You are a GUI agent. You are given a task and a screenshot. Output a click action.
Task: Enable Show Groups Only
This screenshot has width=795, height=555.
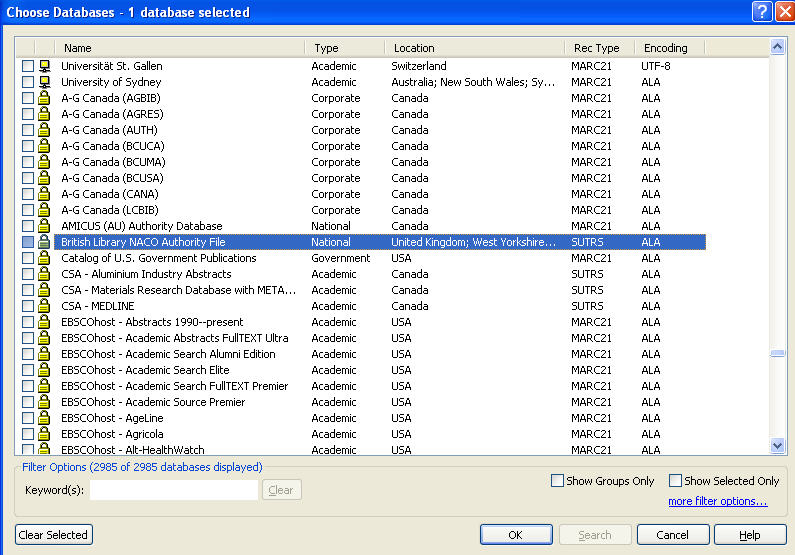coord(557,480)
